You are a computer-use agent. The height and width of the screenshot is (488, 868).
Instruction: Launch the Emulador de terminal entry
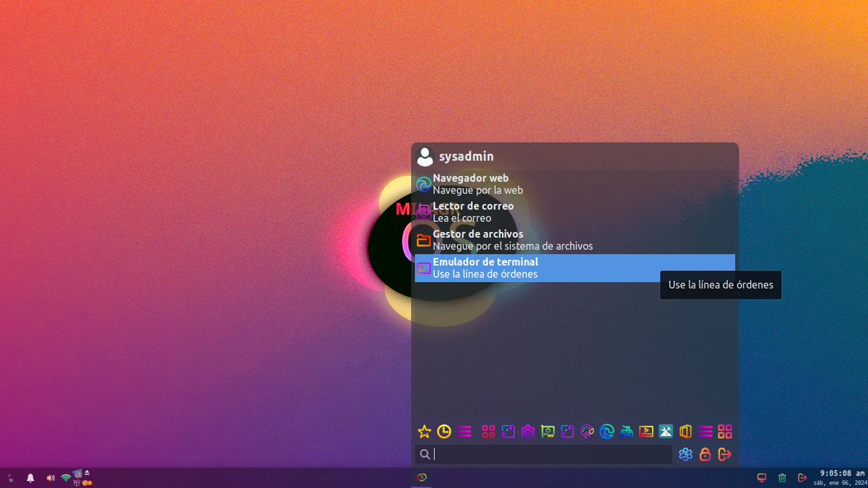click(575, 268)
